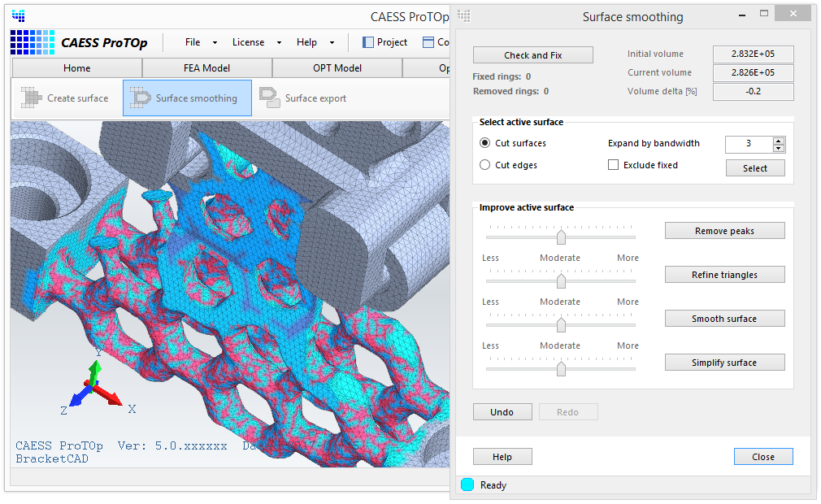Click the Check and Fix button

tap(533, 55)
